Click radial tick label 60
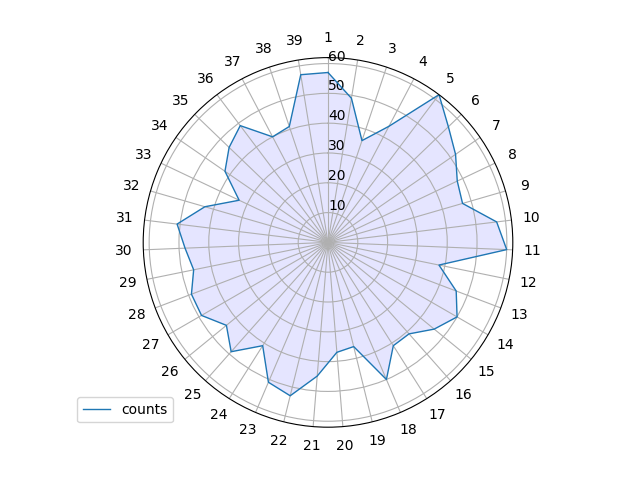The height and width of the screenshot is (480, 640). pos(337,56)
